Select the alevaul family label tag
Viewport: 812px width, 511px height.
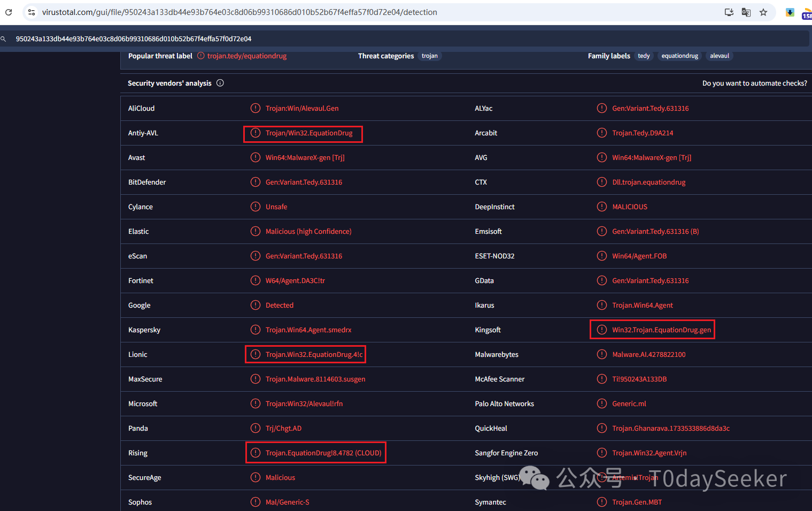click(x=720, y=56)
